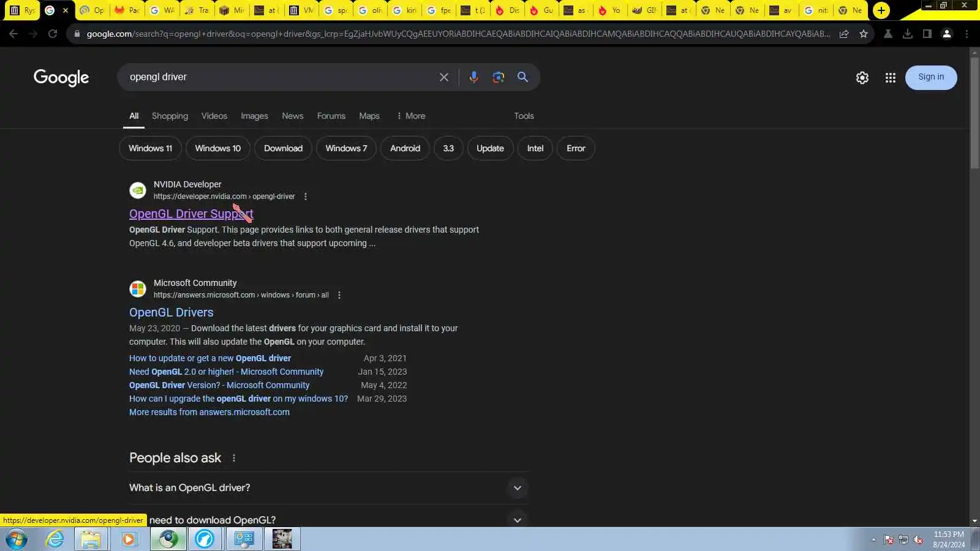Click the volume icon in the system tray
Screen dimensions: 980x551
click(918, 539)
